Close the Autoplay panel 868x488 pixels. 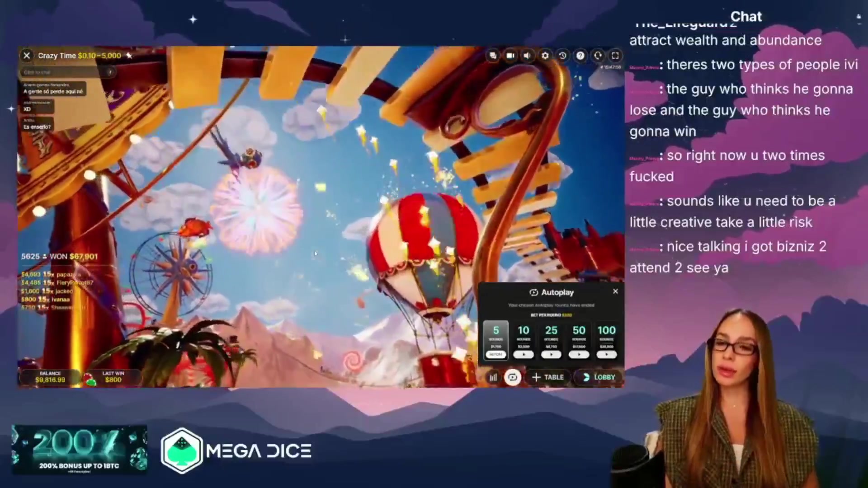615,291
